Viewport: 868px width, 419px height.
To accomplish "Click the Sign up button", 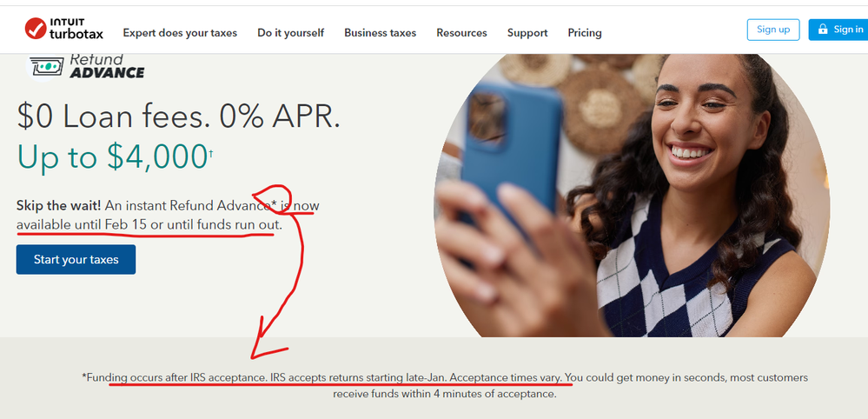I will (x=773, y=30).
